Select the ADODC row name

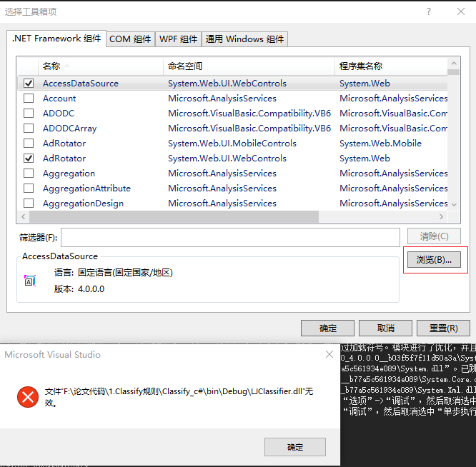tap(59, 113)
